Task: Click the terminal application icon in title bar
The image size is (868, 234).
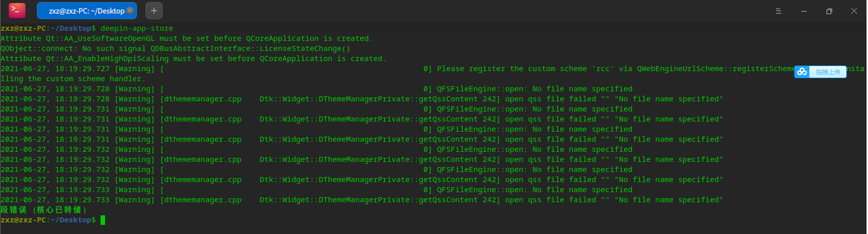Action: point(17,10)
